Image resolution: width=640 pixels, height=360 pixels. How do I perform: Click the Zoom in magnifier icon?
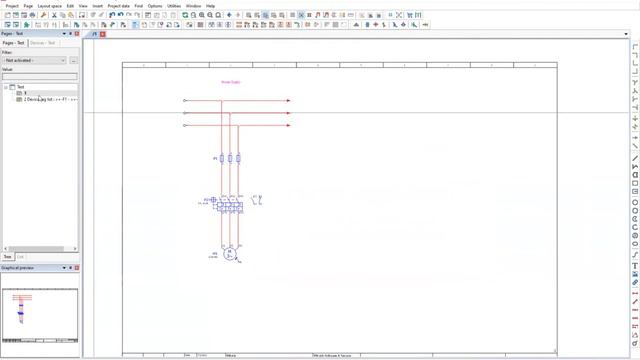tap(202, 15)
